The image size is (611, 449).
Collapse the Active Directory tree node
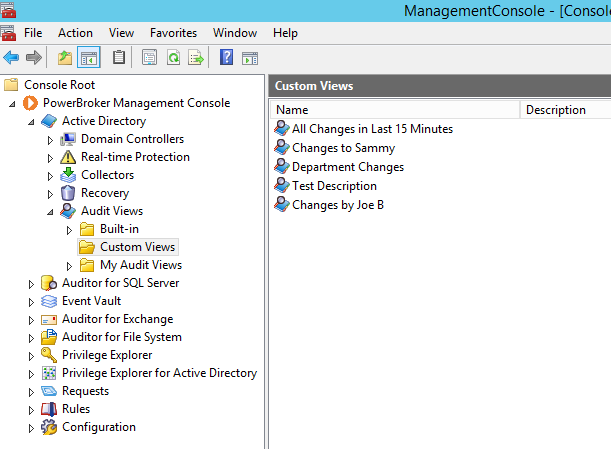pyautogui.click(x=31, y=121)
